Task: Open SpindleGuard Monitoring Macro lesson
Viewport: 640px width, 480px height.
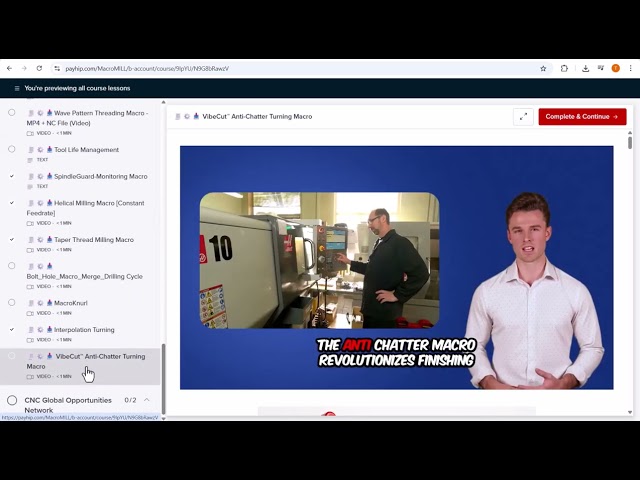Action: click(x=101, y=176)
